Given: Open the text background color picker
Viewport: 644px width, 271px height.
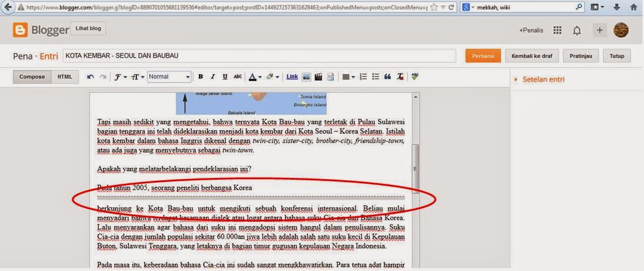Looking at the screenshot, I should 273,77.
